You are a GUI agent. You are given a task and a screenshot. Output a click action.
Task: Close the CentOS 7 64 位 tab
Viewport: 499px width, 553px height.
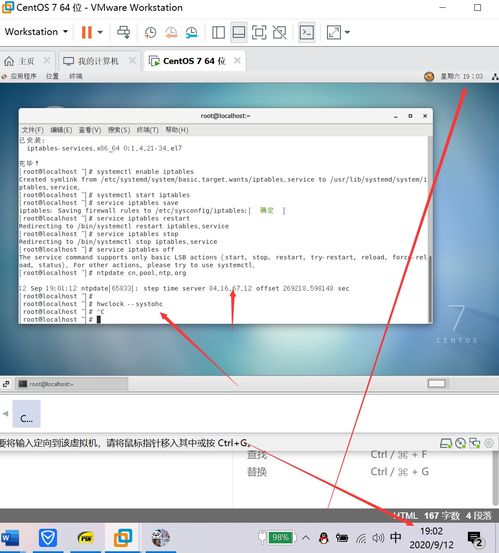(237, 61)
